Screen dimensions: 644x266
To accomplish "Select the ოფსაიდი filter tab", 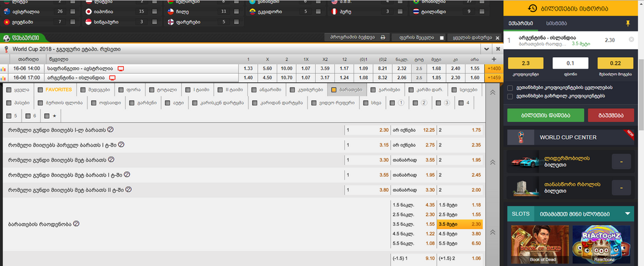I will pyautogui.click(x=106, y=103).
